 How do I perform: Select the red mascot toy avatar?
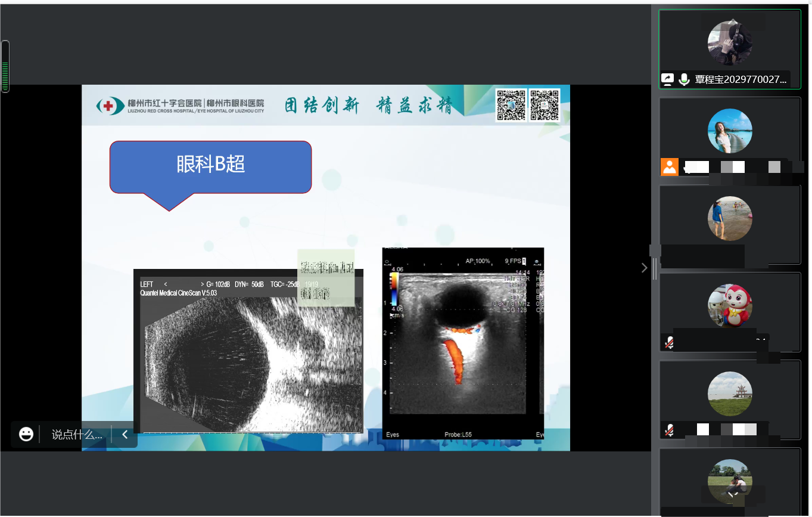tap(730, 306)
